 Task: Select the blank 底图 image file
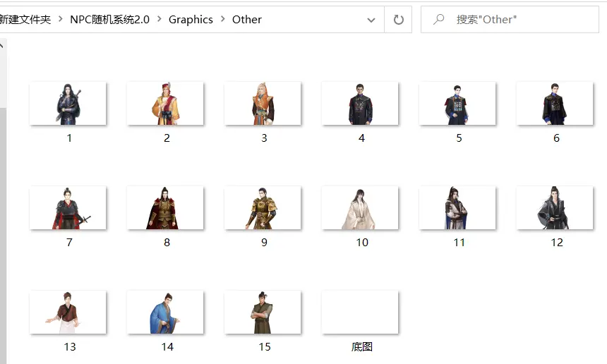(x=361, y=313)
